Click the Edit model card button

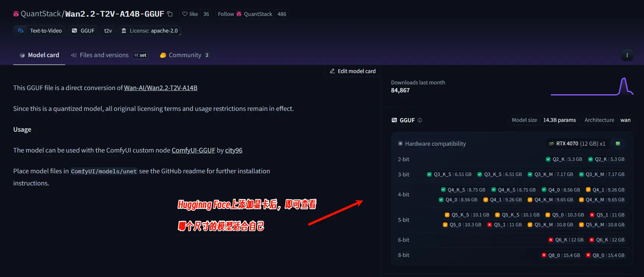point(353,71)
